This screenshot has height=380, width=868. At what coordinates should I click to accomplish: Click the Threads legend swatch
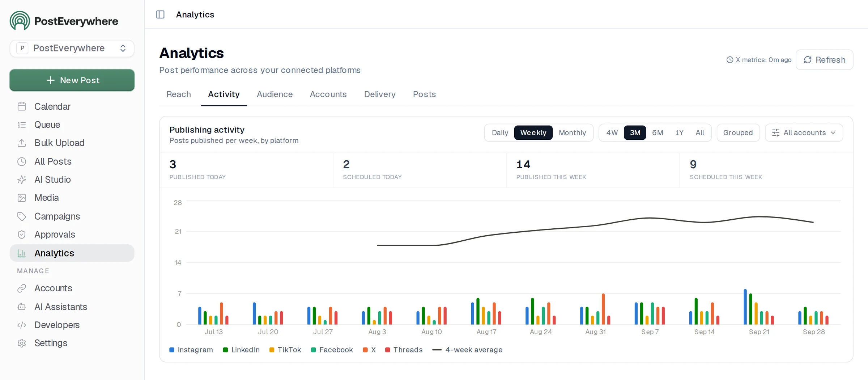point(387,350)
